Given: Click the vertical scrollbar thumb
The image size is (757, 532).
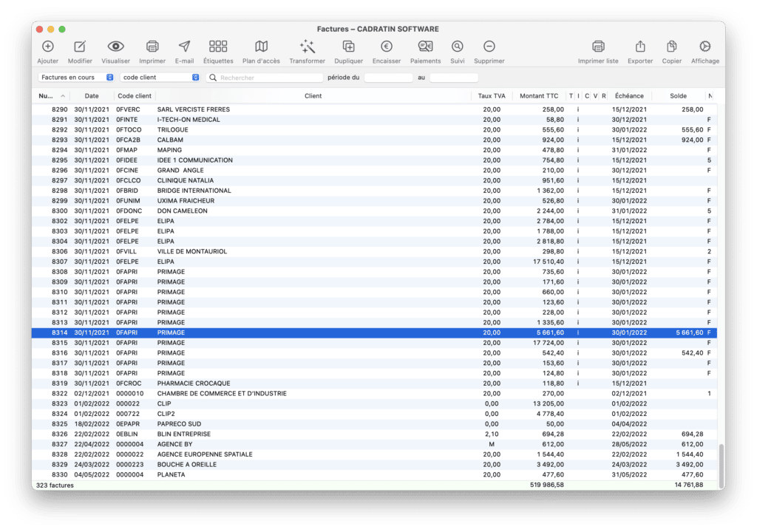Looking at the screenshot, I should point(722,465).
